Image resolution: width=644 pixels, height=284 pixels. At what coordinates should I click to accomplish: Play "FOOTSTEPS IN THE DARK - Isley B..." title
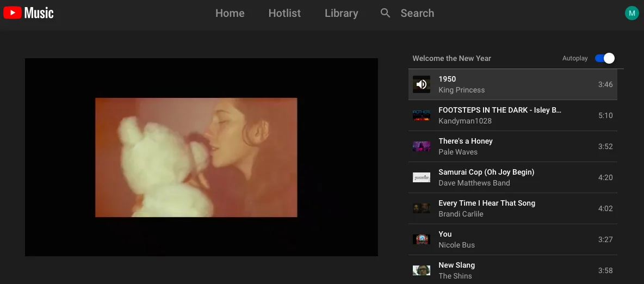tap(500, 110)
